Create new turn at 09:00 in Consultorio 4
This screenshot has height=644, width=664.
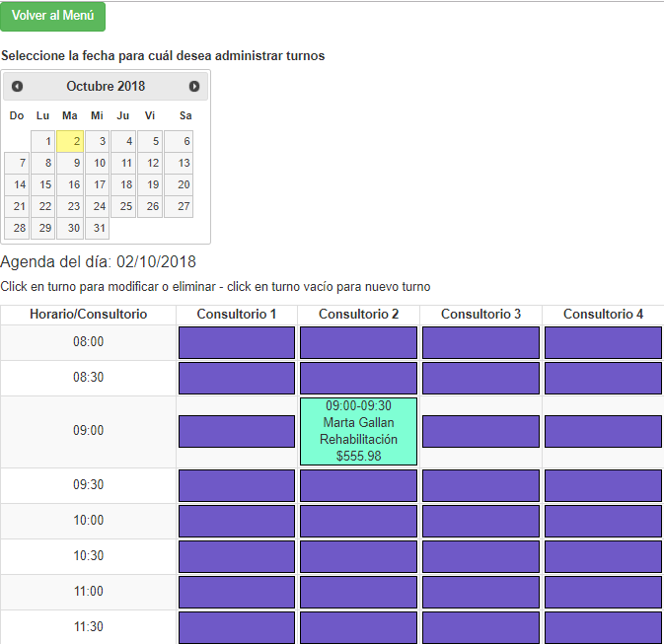pos(603,431)
